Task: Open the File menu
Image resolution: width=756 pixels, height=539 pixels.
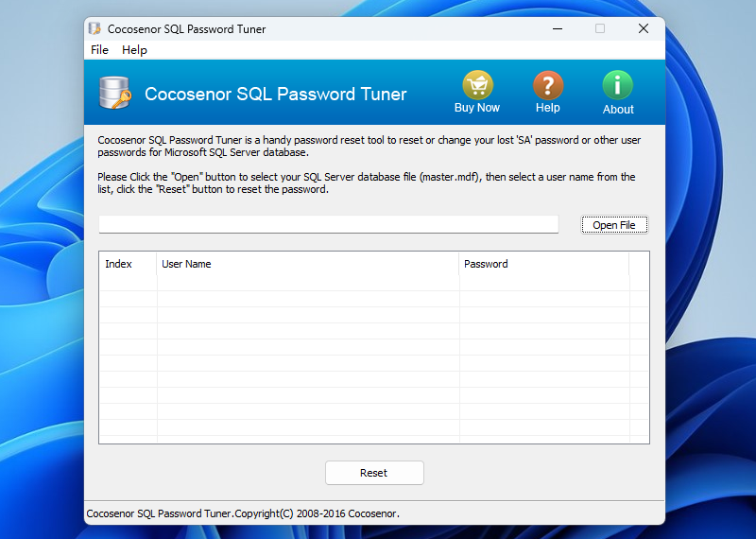Action: pos(99,50)
